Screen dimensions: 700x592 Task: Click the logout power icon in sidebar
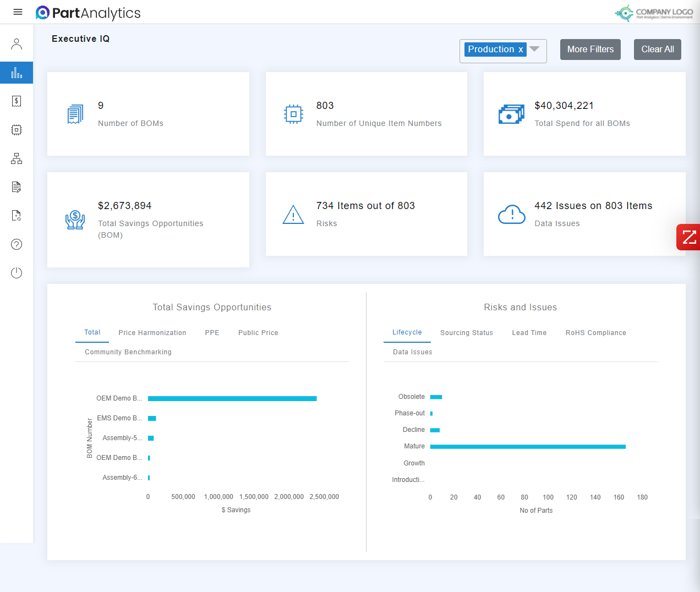pos(16,272)
